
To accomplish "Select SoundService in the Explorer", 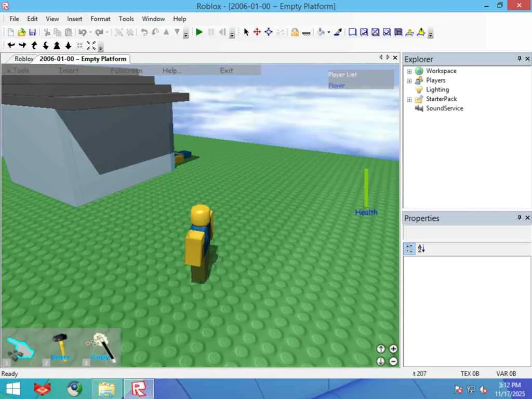I will click(445, 108).
